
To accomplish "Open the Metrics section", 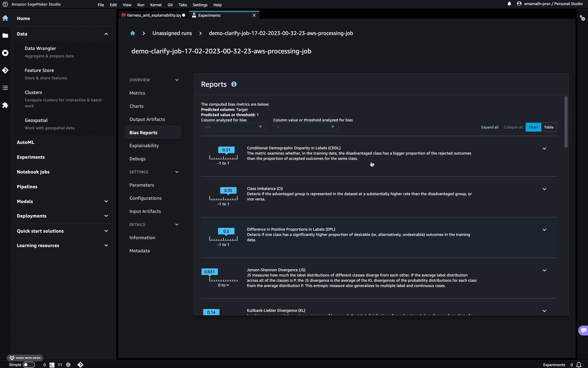I will 137,93.
